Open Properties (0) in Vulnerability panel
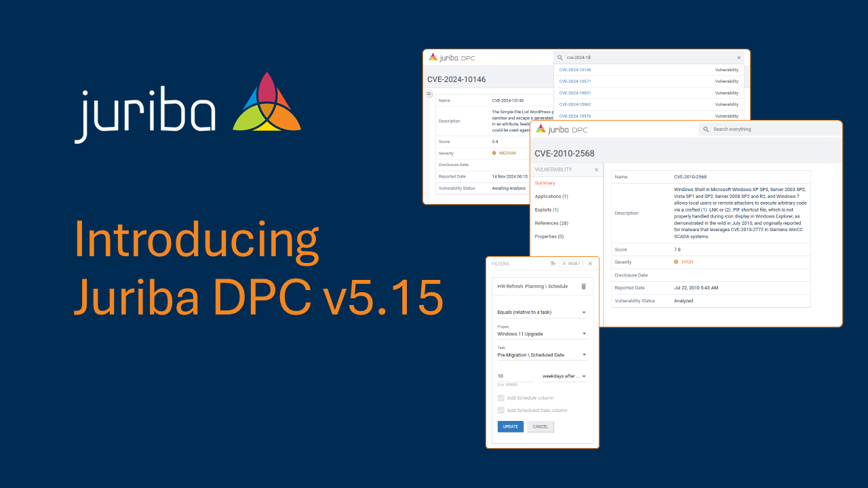868x488 pixels. click(x=549, y=237)
